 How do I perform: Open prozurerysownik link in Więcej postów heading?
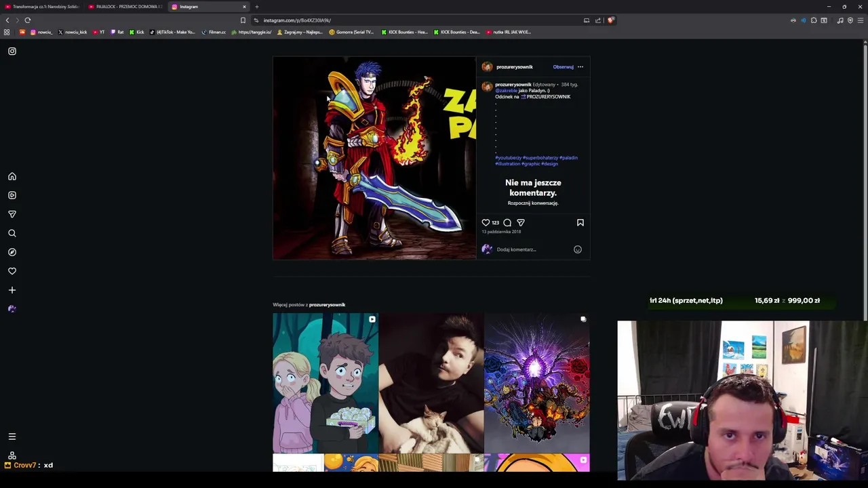click(x=327, y=305)
